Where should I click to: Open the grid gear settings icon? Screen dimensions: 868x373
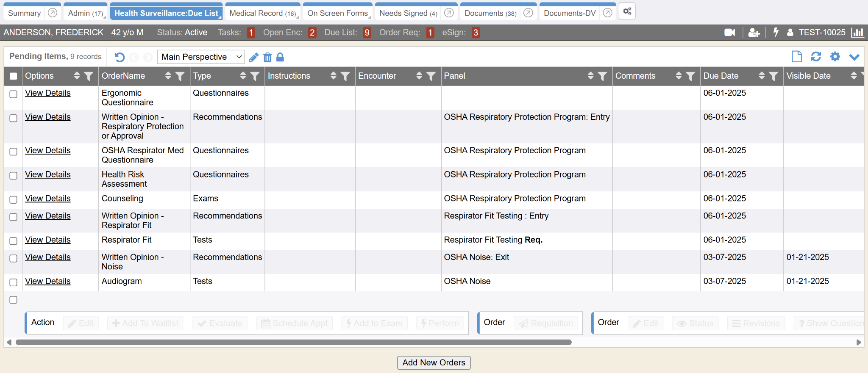click(835, 57)
